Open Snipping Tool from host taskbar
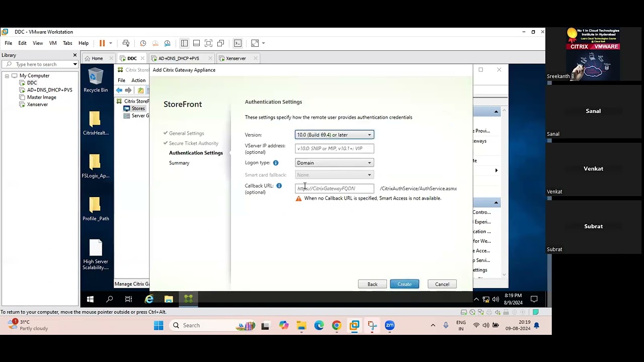 (x=372, y=325)
